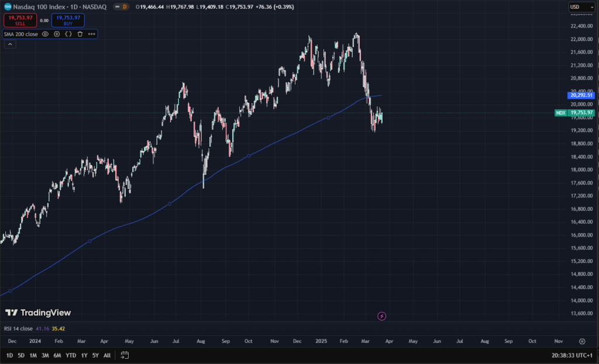Click the 0.00 spread value
This screenshot has height=364, width=599.
[x=44, y=20]
